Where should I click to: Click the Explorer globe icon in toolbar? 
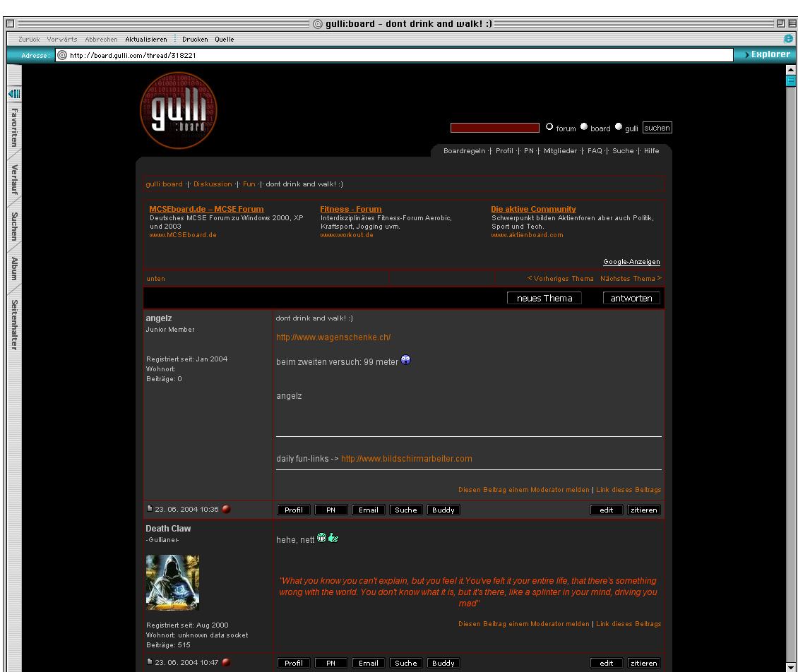(788, 39)
